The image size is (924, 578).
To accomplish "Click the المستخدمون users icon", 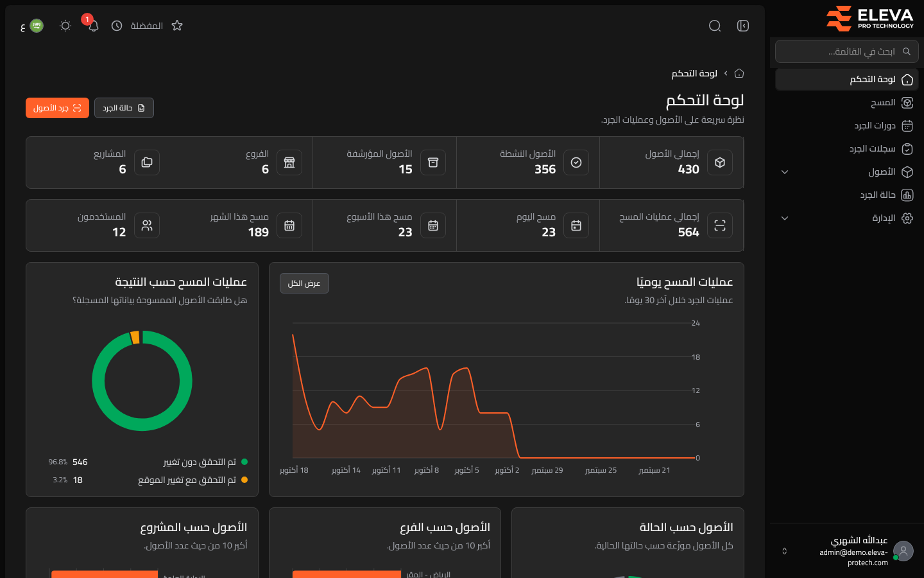I will 147,225.
